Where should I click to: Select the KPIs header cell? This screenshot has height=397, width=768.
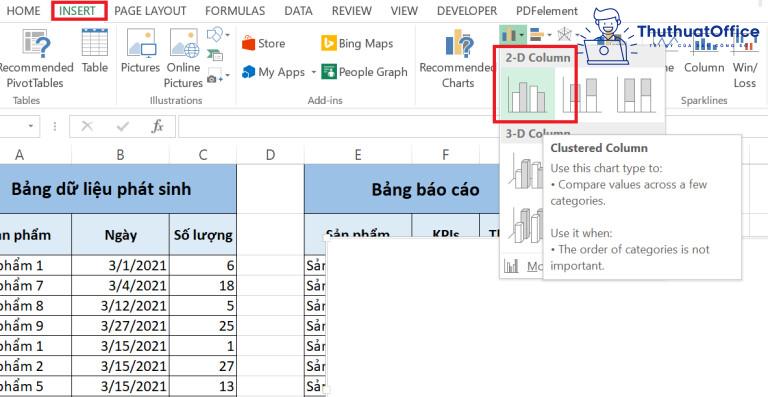pyautogui.click(x=445, y=226)
